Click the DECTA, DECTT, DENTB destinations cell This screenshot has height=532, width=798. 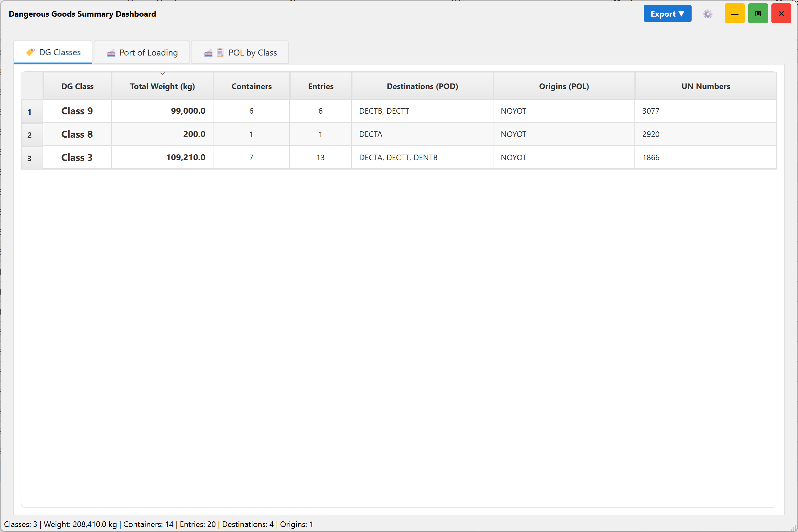tap(422, 157)
